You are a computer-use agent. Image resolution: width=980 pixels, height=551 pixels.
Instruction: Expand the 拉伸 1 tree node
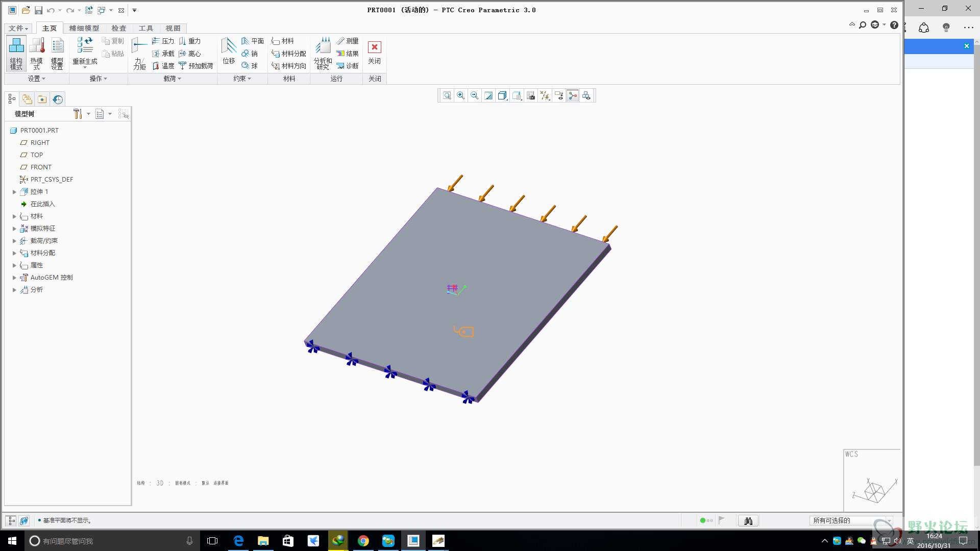coord(14,192)
